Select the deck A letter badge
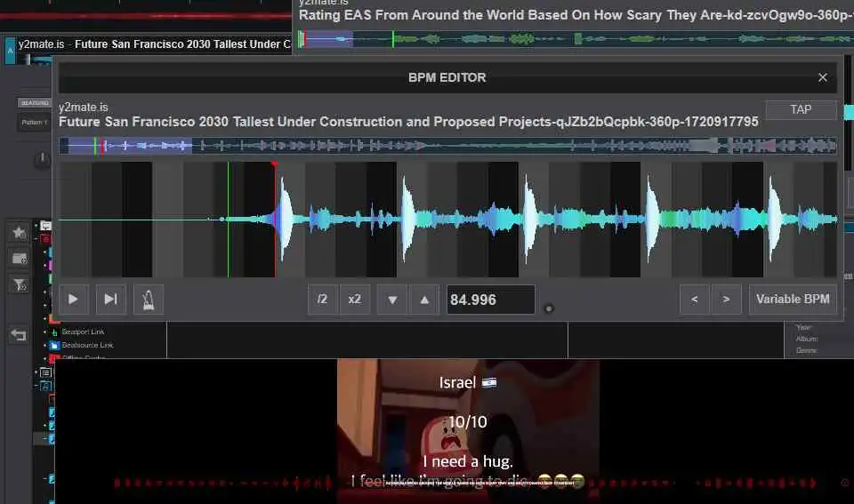The height and width of the screenshot is (504, 854). [x=11, y=51]
